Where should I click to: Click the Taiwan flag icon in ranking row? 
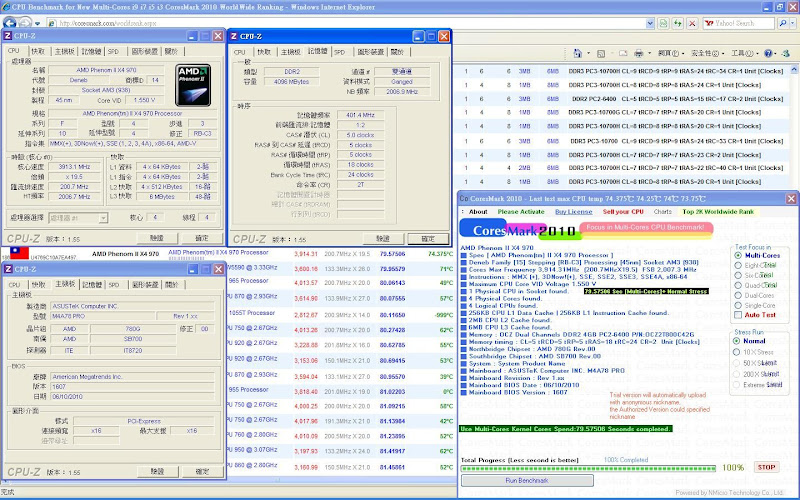coord(19,253)
